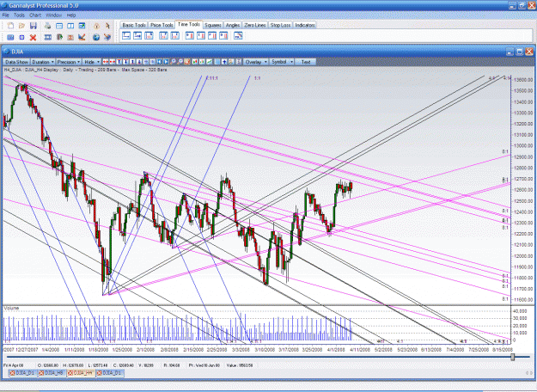537x392 pixels.
Task: Click the scroll-to-end arrow icon
Action: point(166,62)
